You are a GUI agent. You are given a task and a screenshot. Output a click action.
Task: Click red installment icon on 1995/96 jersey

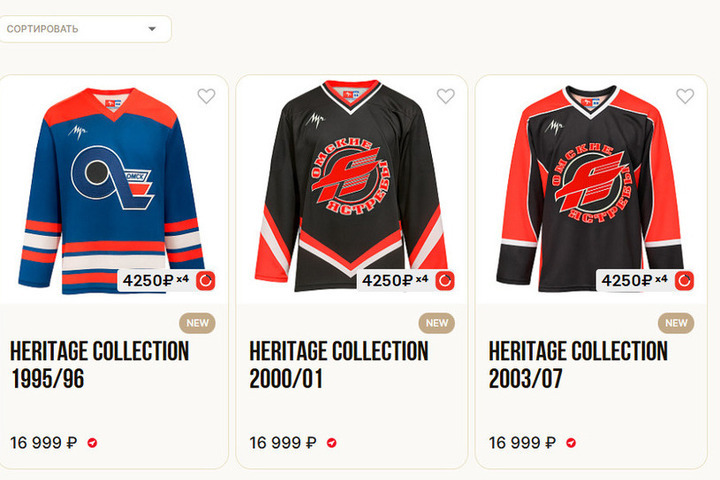(x=206, y=280)
